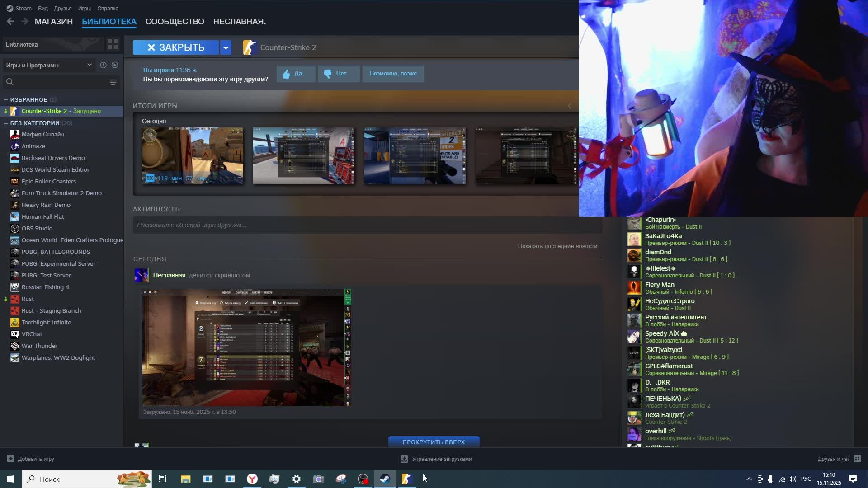868x488 pixels.
Task: Click thumbs down Нет recommendation
Action: click(339, 74)
